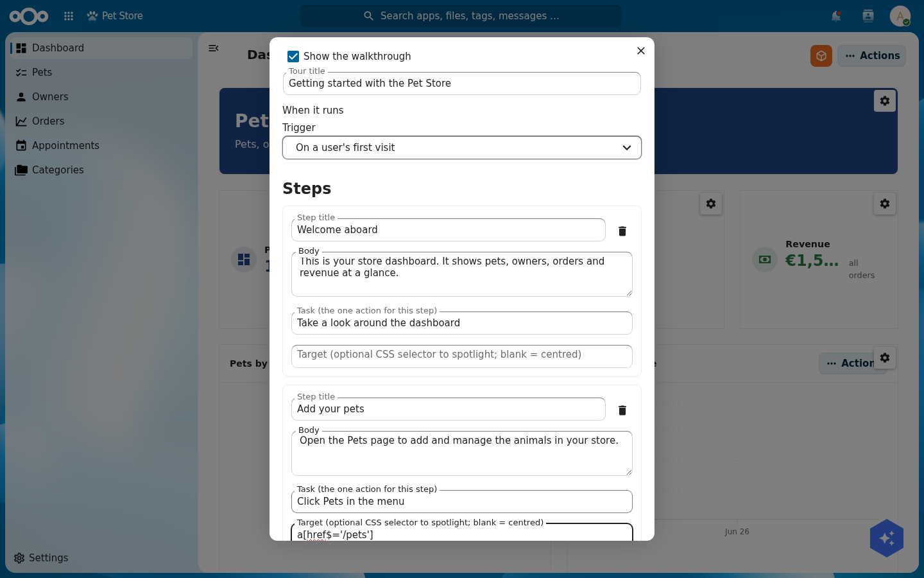
Task: Open the assistant sparkle button
Action: (887, 538)
